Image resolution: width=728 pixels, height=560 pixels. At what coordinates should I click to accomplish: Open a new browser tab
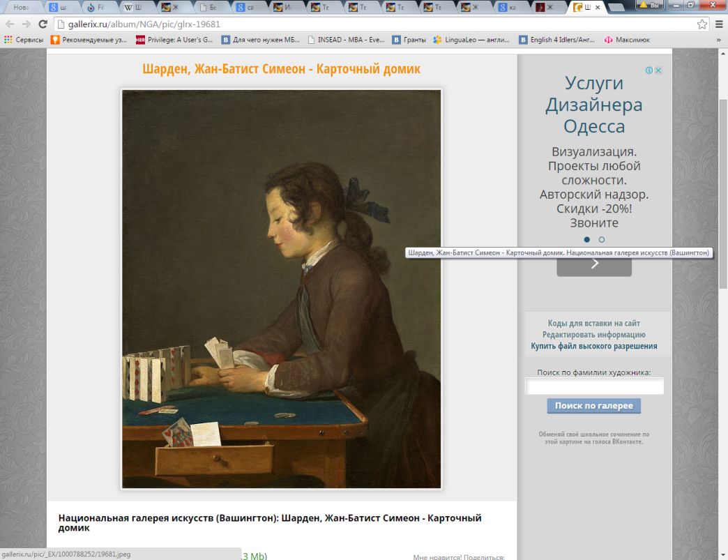(616, 8)
